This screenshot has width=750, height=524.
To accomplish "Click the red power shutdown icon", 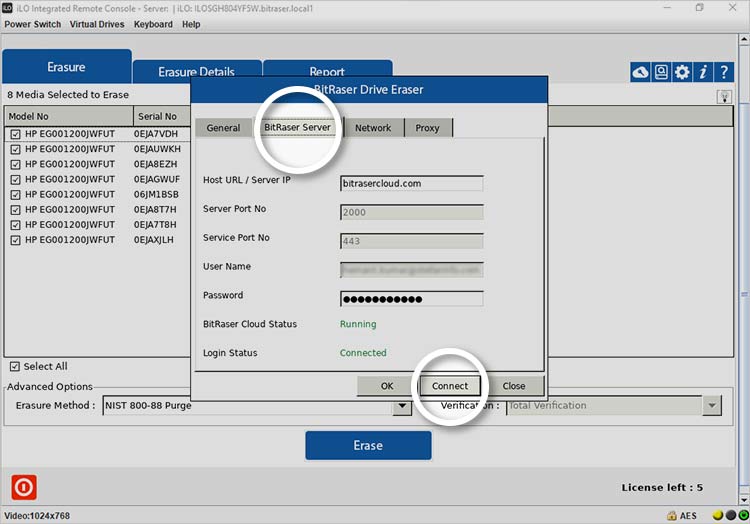I will (x=24, y=487).
